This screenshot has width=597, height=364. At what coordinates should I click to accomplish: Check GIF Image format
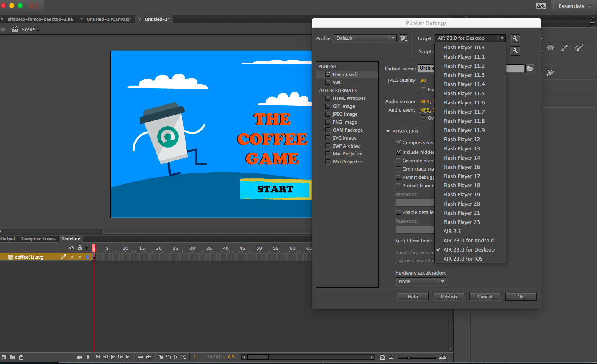[328, 106]
